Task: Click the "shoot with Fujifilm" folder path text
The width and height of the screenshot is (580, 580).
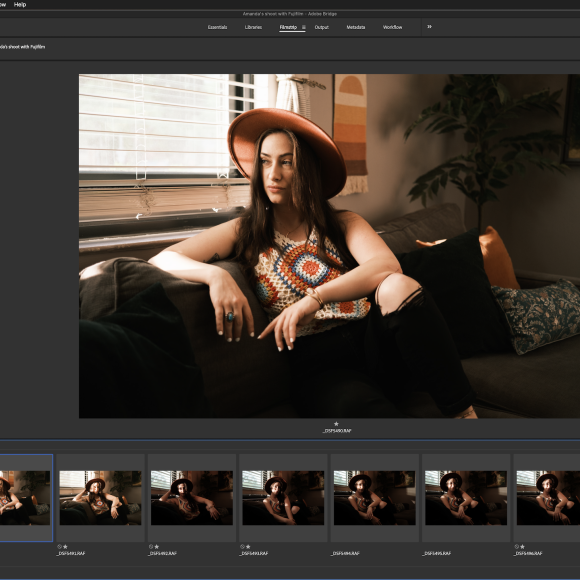Action: [26, 47]
